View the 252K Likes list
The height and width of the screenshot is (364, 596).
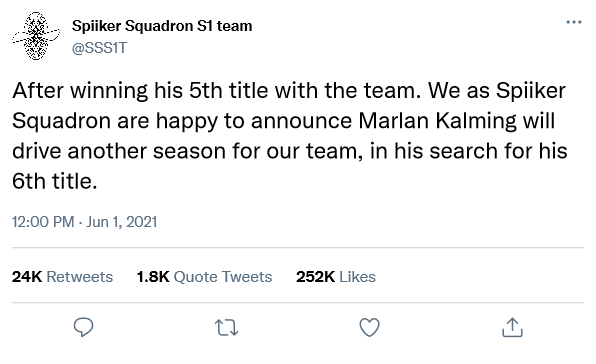(336, 277)
